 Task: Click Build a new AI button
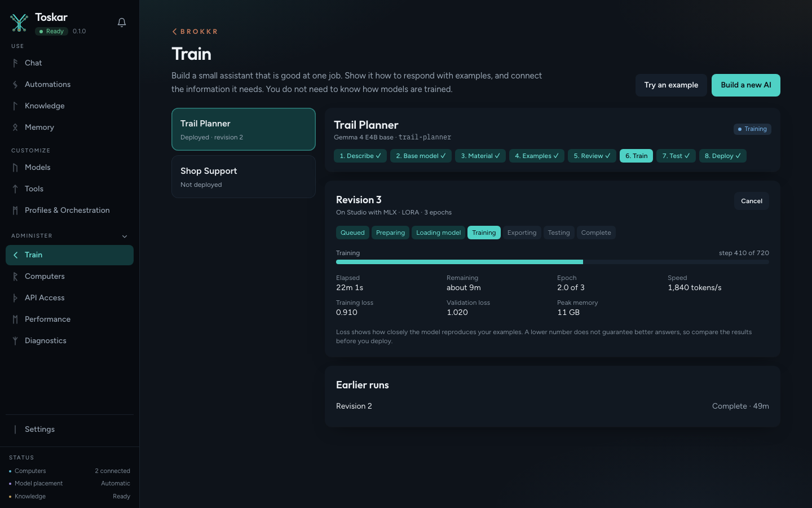746,85
